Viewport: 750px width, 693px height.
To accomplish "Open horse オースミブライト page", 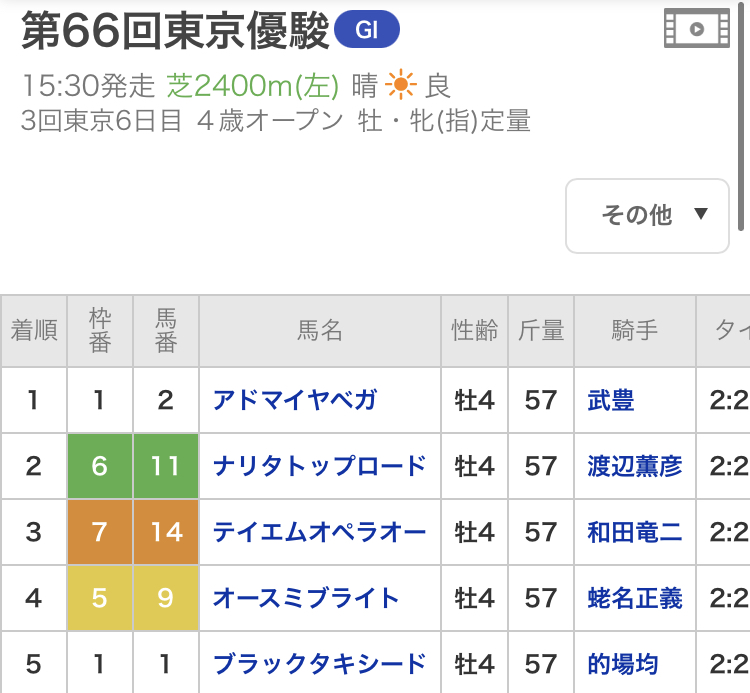I will point(306,598).
